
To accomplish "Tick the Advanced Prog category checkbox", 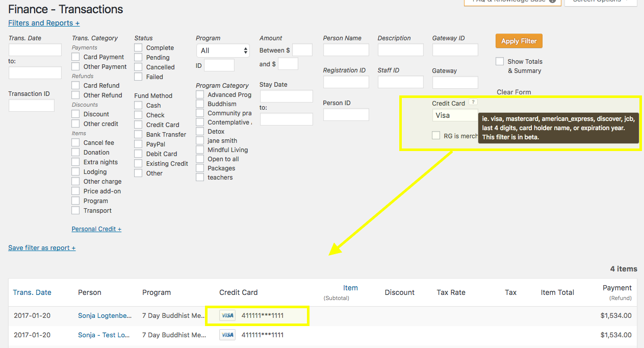I will [x=200, y=94].
